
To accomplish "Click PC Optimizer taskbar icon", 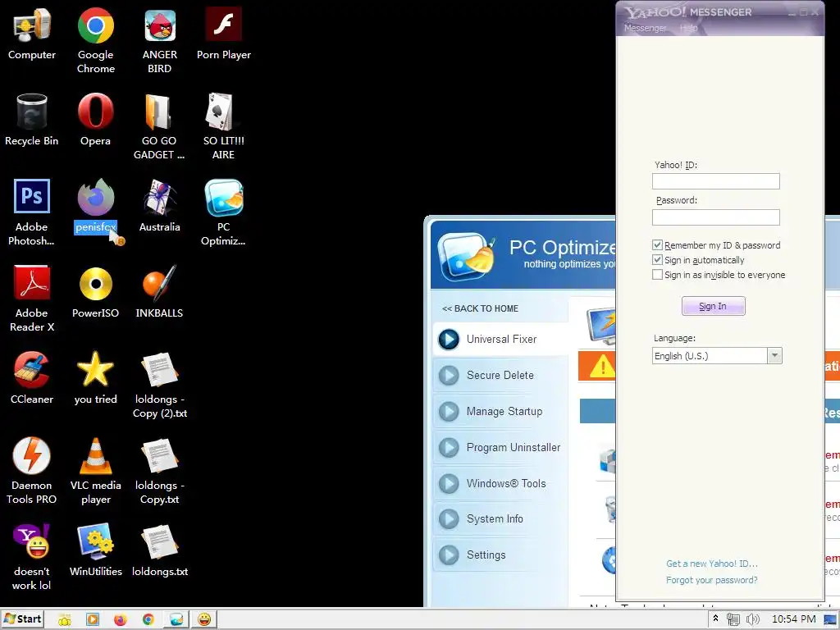I will [176, 620].
